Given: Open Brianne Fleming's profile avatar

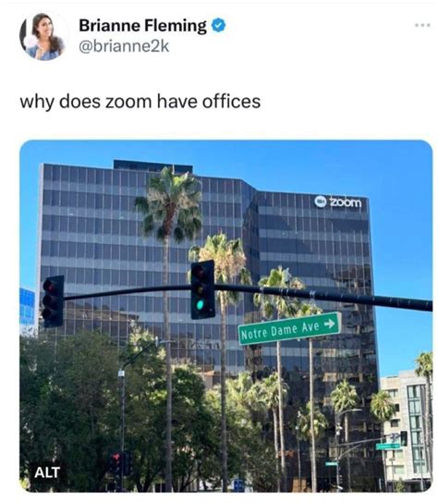Looking at the screenshot, I should click(x=43, y=36).
